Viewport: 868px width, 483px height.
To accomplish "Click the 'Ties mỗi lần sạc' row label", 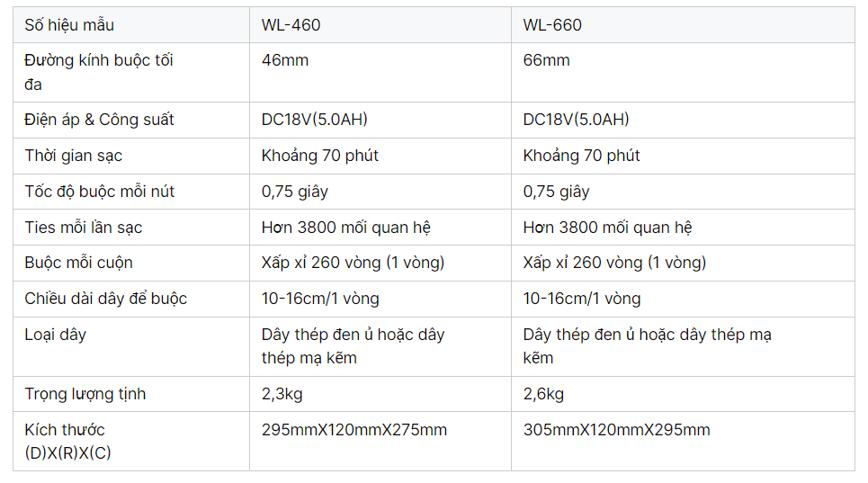I will 83,228.
